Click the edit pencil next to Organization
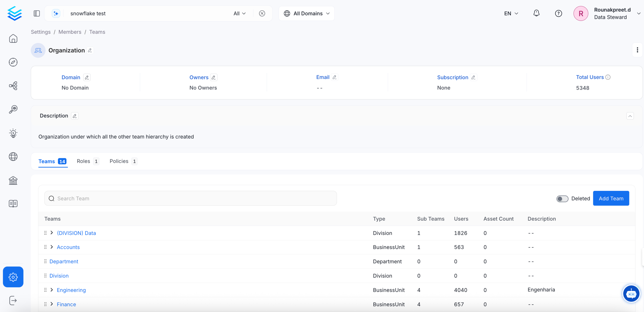Screen dimensions: 644x312 coord(90,50)
